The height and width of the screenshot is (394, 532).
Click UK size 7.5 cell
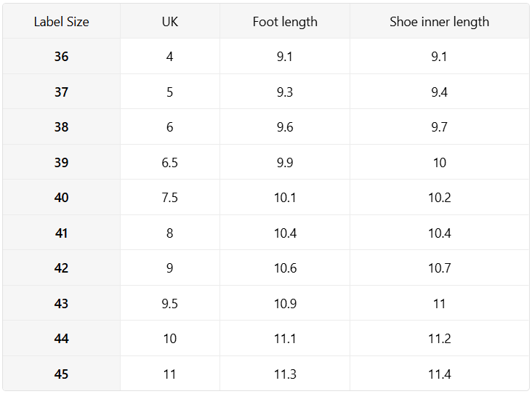click(x=169, y=198)
